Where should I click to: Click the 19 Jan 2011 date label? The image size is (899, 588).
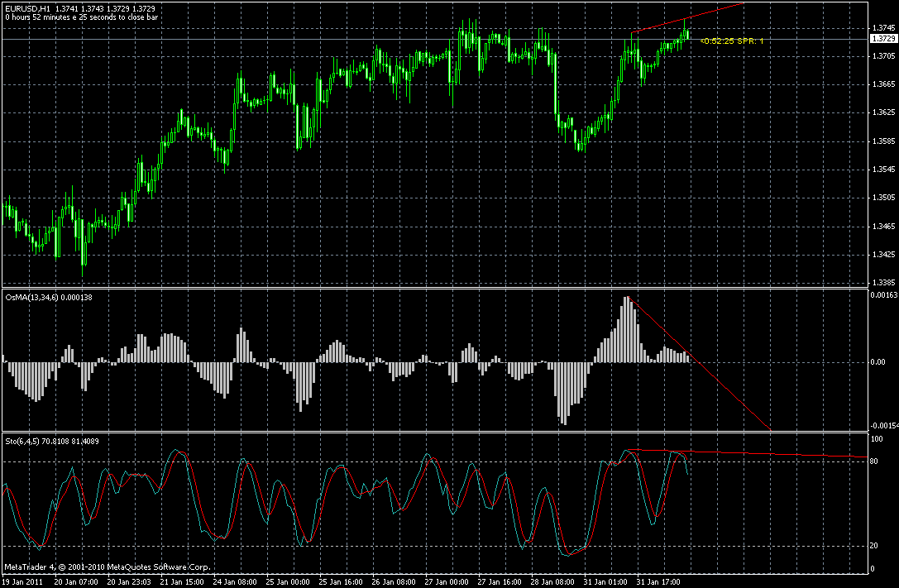(x=22, y=582)
